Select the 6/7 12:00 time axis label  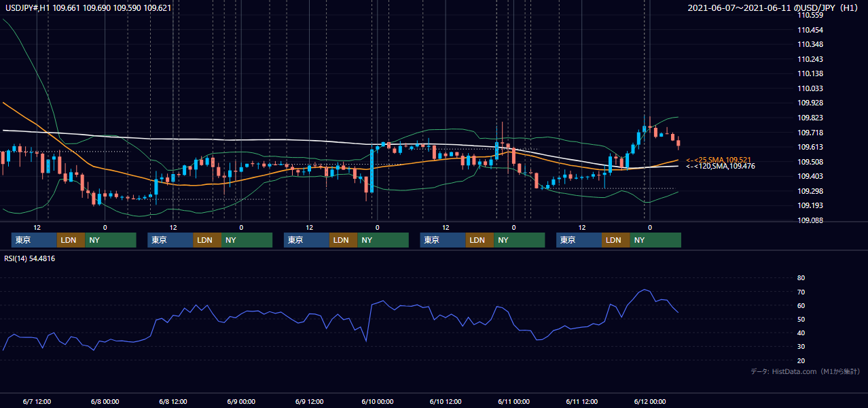point(37,402)
